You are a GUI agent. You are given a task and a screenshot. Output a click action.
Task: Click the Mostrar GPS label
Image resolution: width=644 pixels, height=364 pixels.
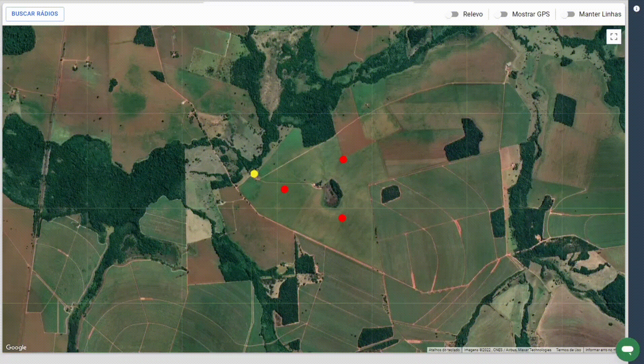(531, 14)
